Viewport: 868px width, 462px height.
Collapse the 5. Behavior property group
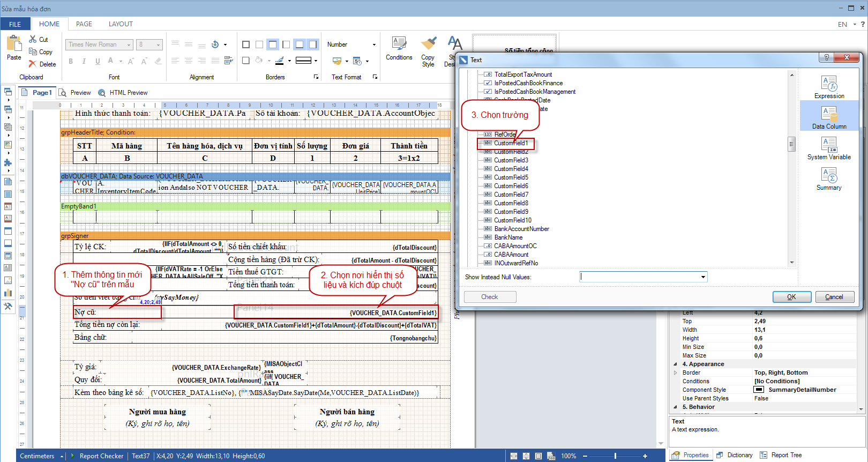(675, 407)
